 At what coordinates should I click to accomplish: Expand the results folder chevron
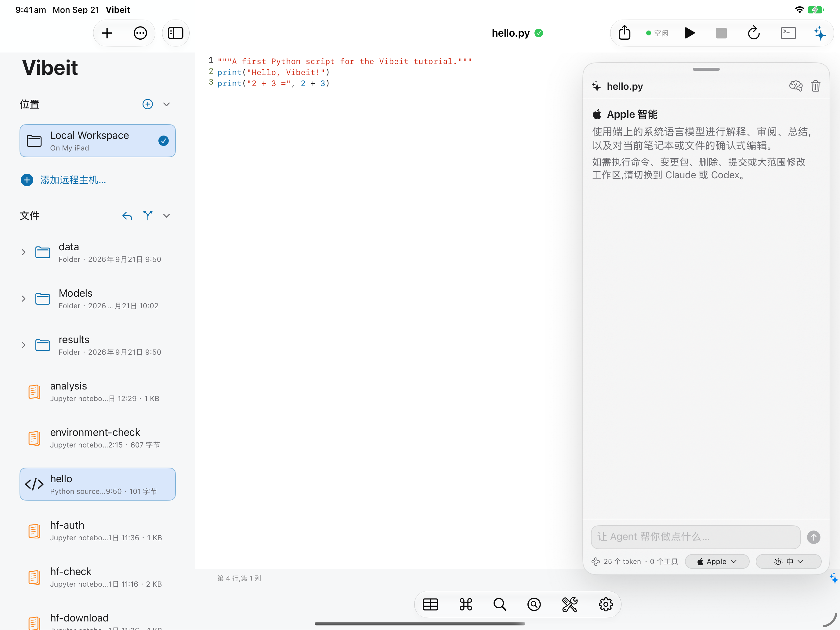[24, 345]
